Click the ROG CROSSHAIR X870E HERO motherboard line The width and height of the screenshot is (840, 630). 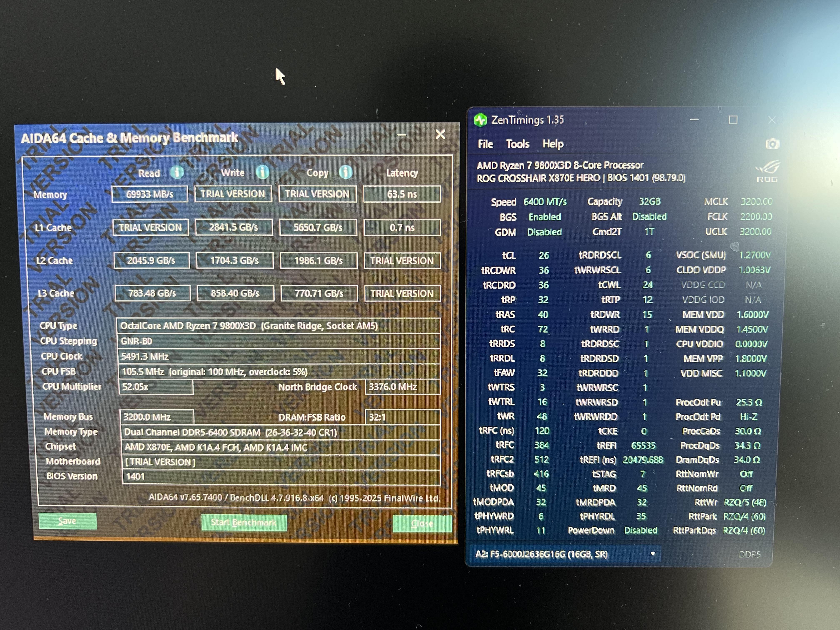tap(581, 178)
